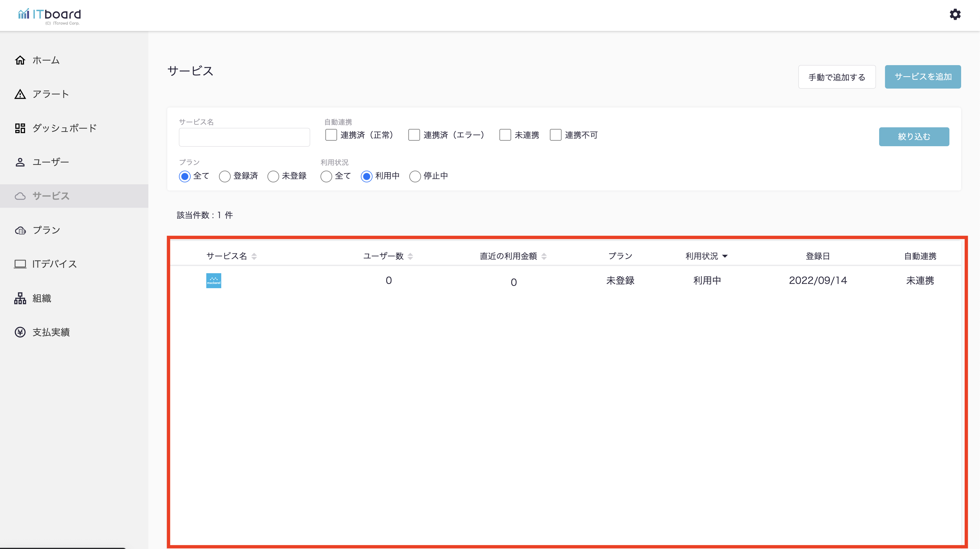Viewport: 980px width, 549px height.
Task: Go to ITデバイス menu item
Action: 54,264
